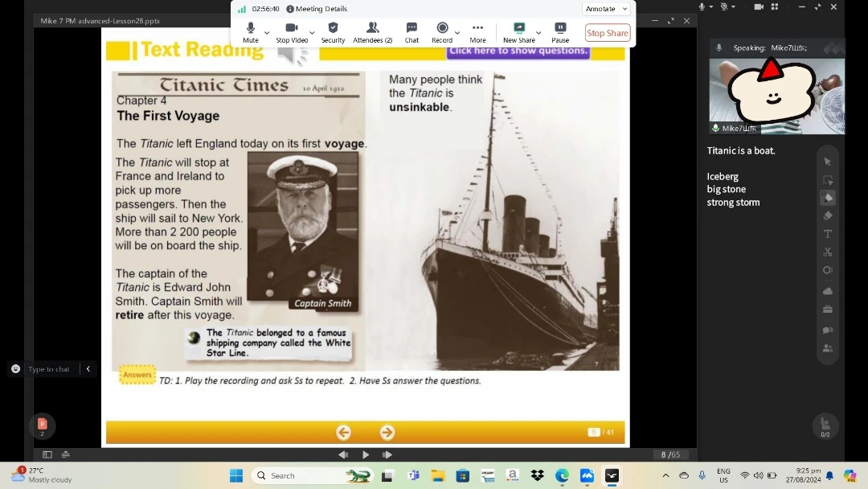Toggle the slide thumbnail sidebar panel

click(x=47, y=454)
